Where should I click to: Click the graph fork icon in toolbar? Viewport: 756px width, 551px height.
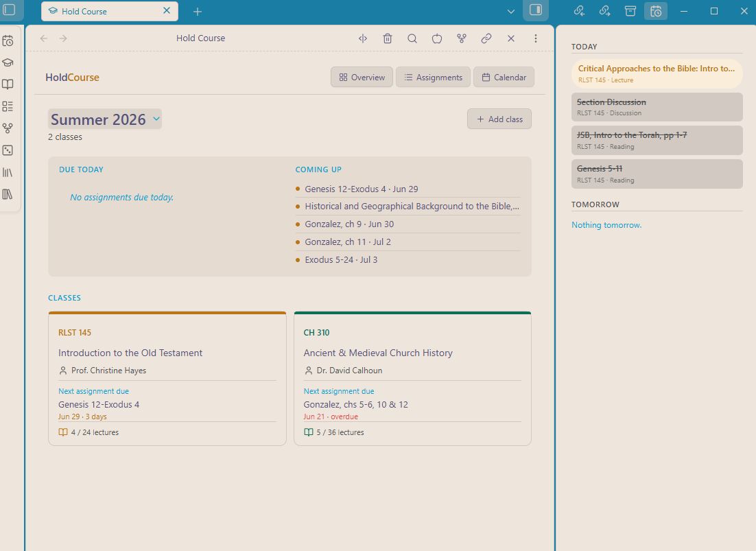point(462,38)
